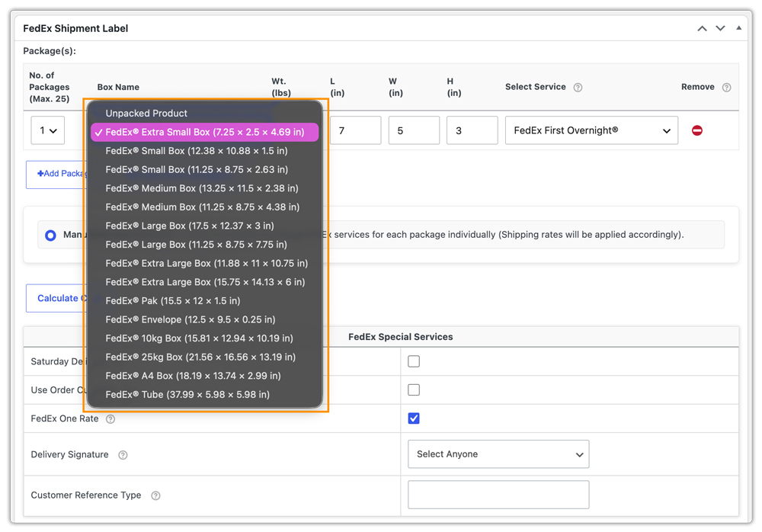Click the Calculate button
The image size is (762, 532).
pos(56,298)
